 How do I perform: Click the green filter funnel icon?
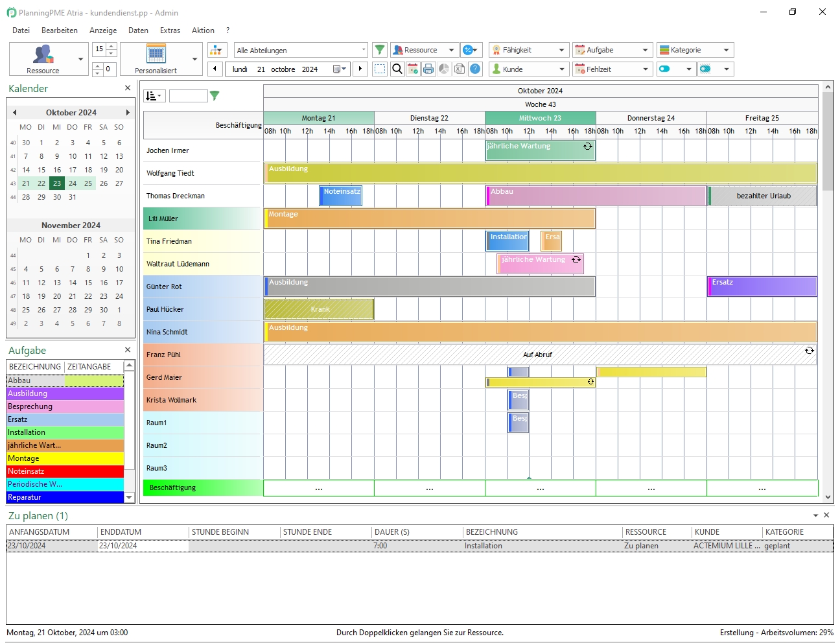point(380,50)
